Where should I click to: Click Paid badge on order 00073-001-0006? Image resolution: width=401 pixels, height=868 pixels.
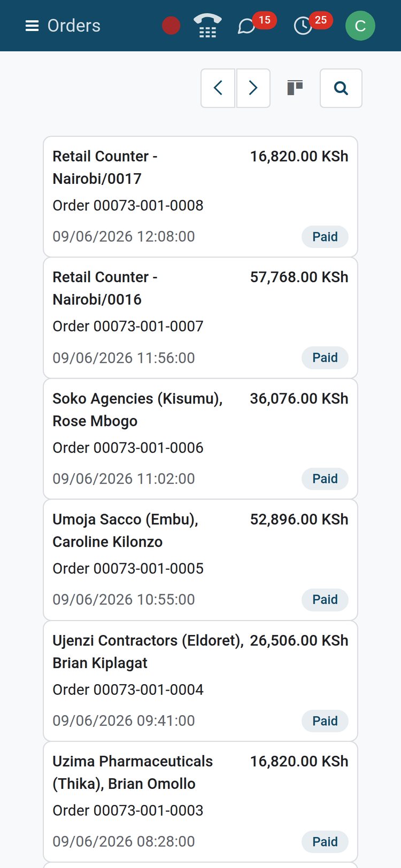point(325,478)
